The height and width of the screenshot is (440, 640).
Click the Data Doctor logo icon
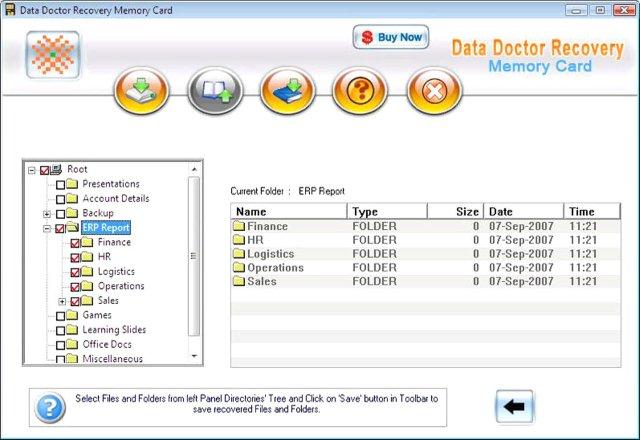point(53,55)
